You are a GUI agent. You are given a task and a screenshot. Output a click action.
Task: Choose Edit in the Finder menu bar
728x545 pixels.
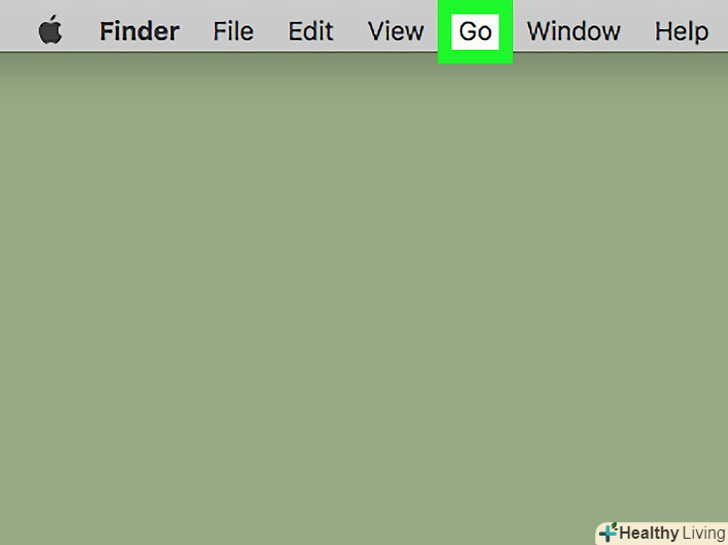(311, 32)
